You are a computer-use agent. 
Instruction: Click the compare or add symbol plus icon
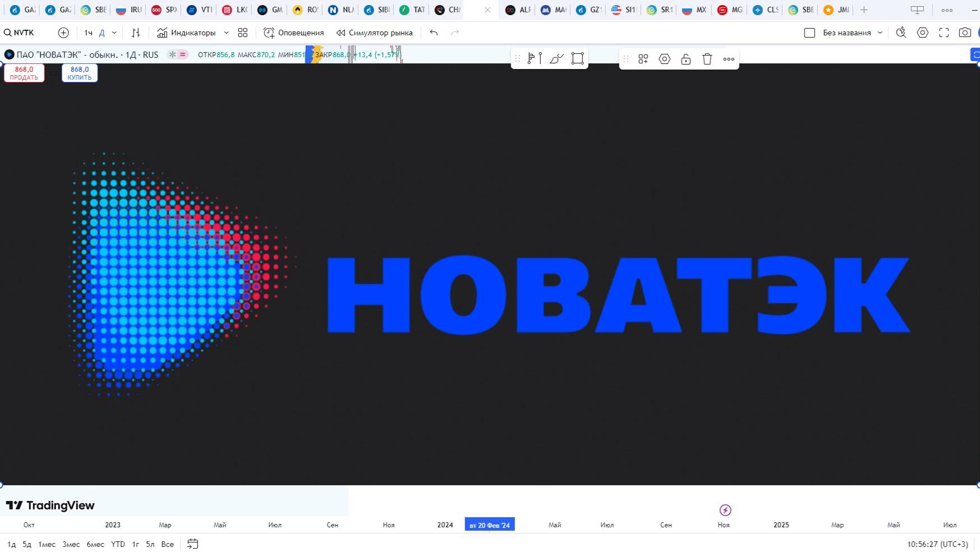coord(63,33)
